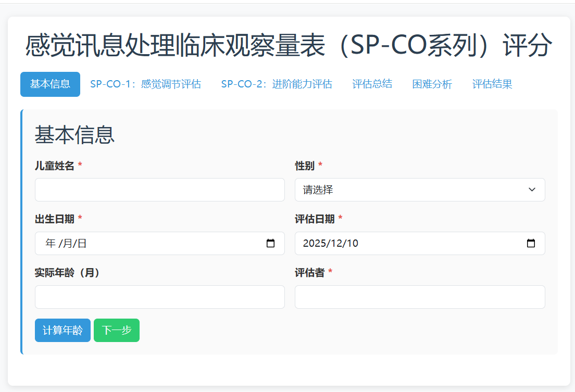Go to the SP-CO-2：进阶能力评估 tab
Image resolution: width=575 pixels, height=392 pixels.
[276, 84]
